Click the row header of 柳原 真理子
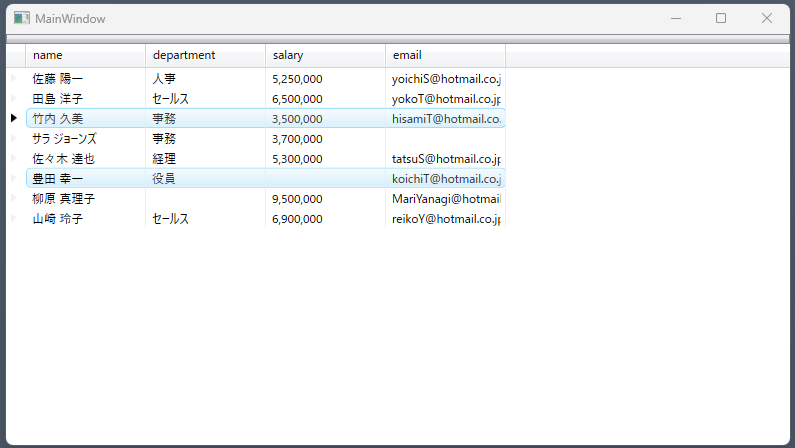 tap(16, 198)
